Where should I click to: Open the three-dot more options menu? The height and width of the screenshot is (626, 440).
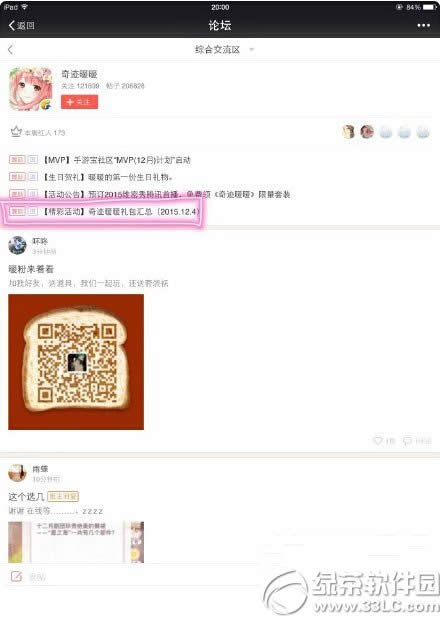click(x=423, y=26)
